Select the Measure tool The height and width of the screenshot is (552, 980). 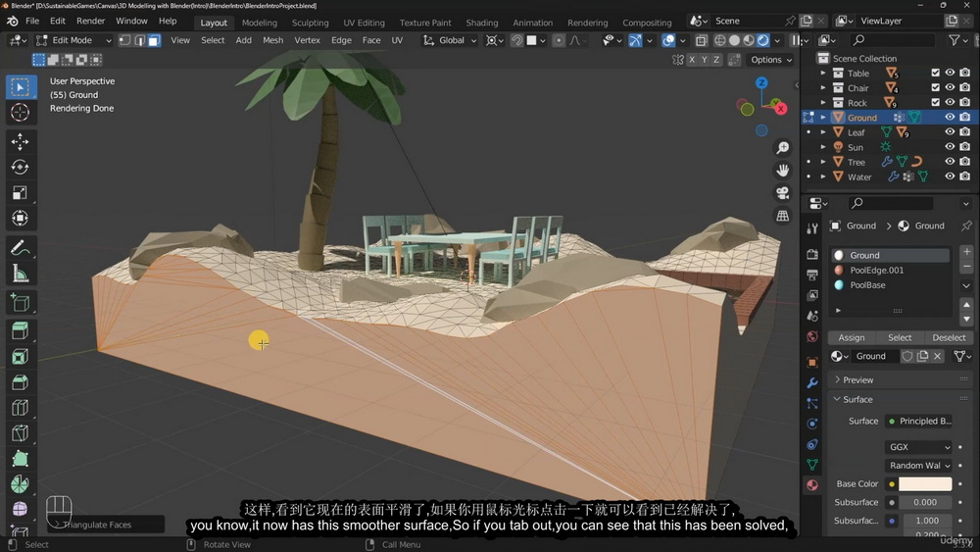20,274
